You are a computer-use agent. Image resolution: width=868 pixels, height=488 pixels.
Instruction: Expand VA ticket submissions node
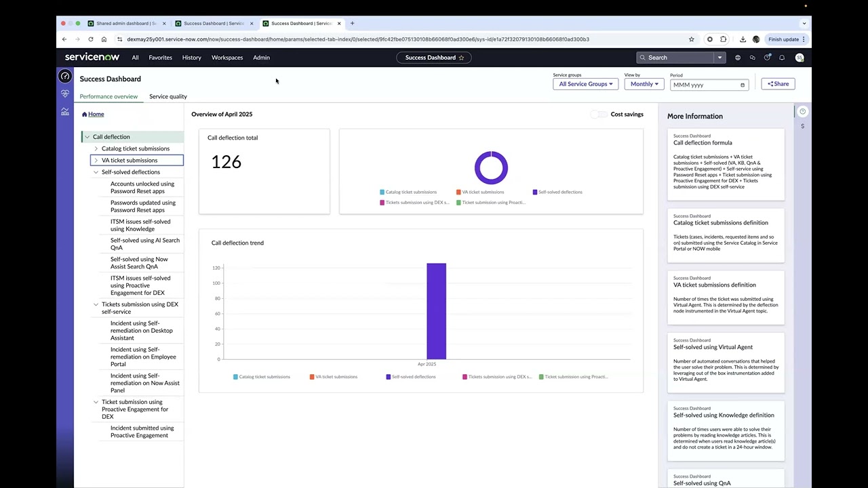pyautogui.click(x=96, y=161)
